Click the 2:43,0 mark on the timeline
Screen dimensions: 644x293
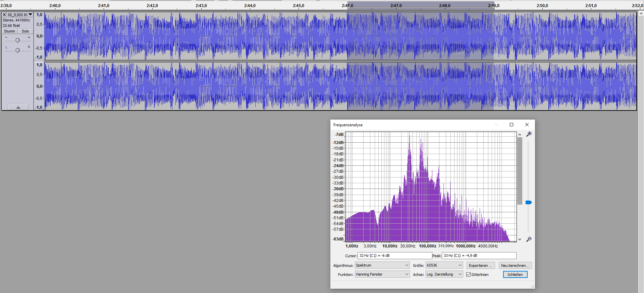(x=201, y=6)
